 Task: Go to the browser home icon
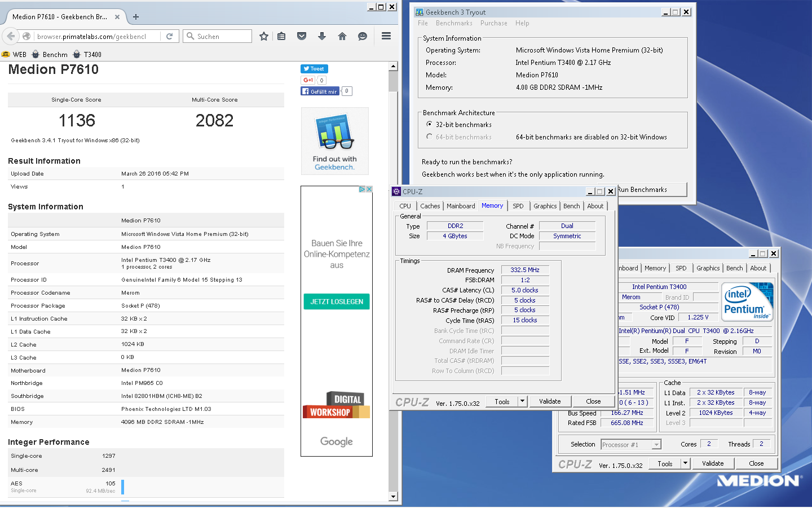pos(342,36)
